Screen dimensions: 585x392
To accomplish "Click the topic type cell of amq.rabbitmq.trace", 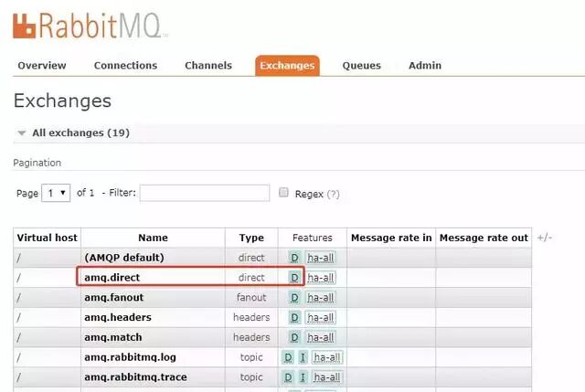I will click(x=251, y=377).
